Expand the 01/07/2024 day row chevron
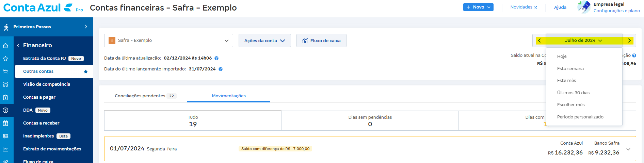Screen dimensions: 644x163 coord(628,149)
